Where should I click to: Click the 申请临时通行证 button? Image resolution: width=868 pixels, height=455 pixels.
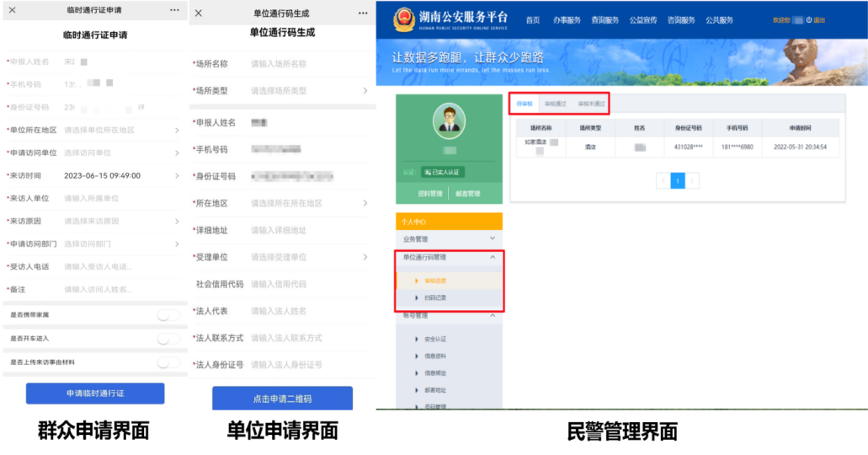point(95,393)
